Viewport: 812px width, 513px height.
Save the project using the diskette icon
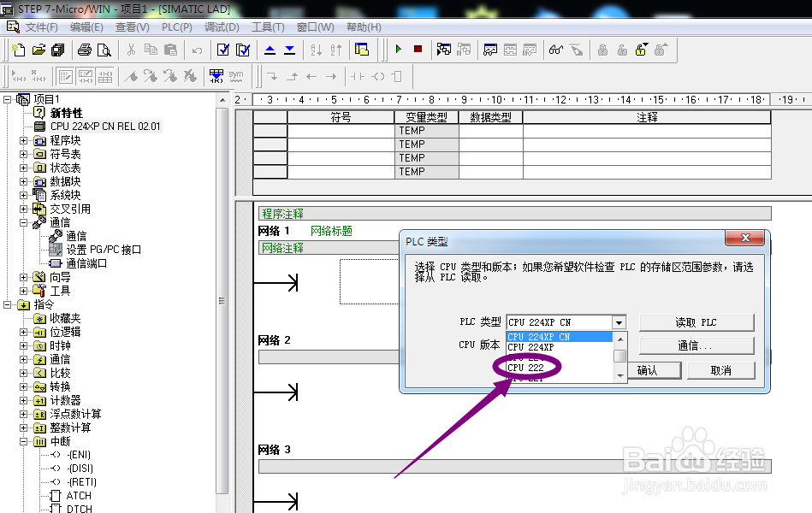(x=58, y=50)
